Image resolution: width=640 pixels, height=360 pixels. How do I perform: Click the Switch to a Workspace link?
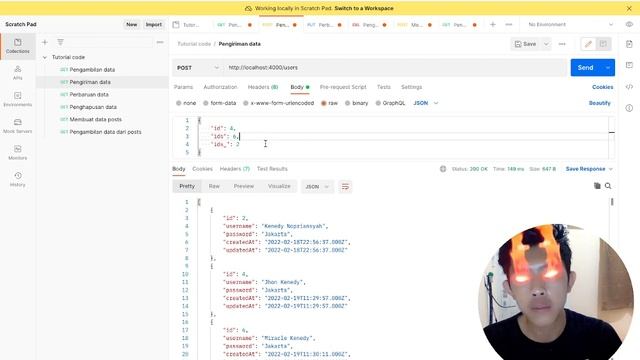point(364,8)
